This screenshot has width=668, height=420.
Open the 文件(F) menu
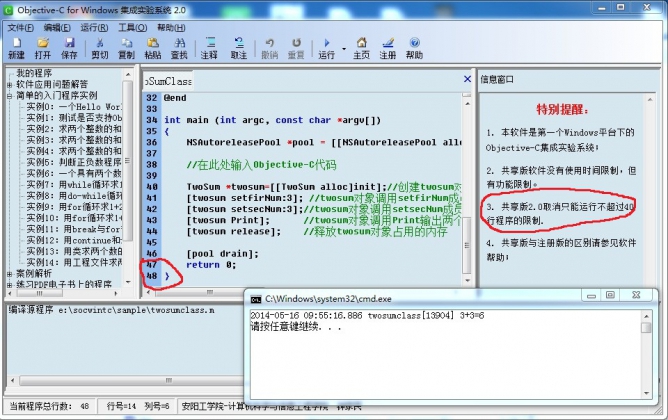click(21, 27)
